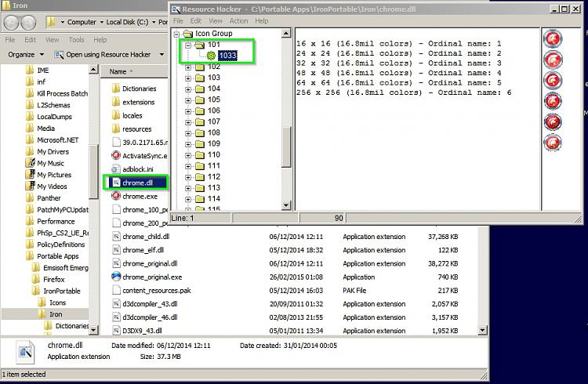
Task: Collapse the 101 folder node
Action: click(188, 45)
